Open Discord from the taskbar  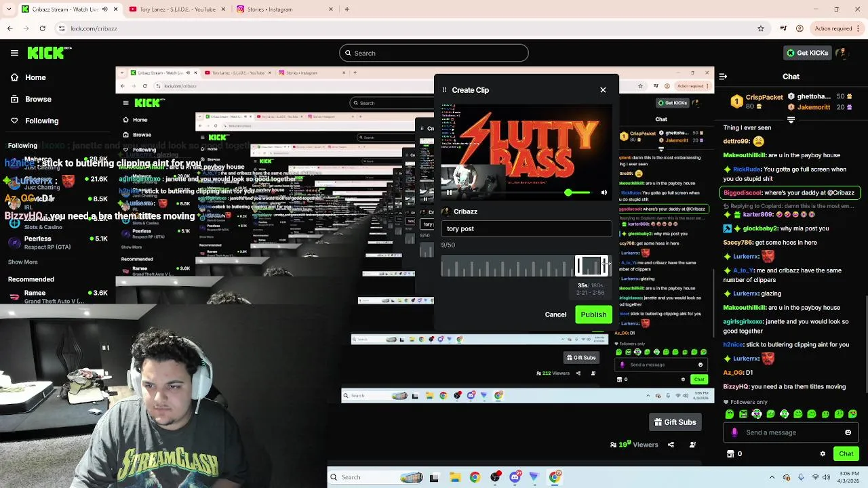(515, 477)
